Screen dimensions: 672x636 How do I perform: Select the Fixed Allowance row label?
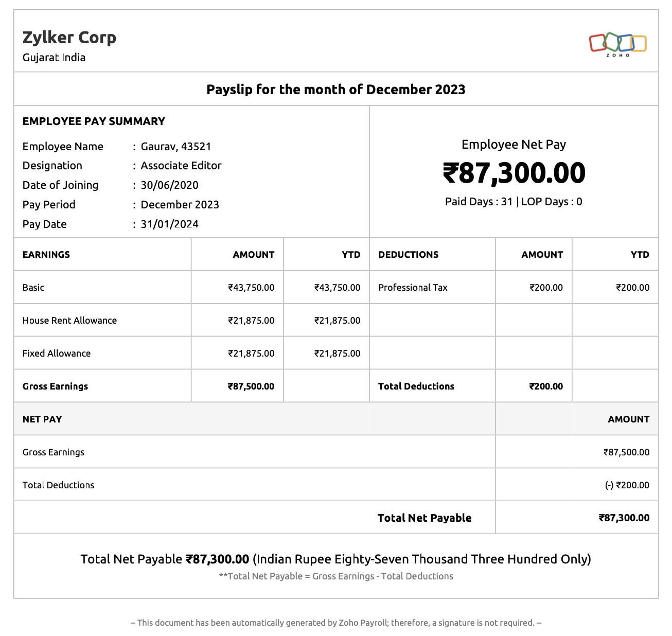pos(57,354)
